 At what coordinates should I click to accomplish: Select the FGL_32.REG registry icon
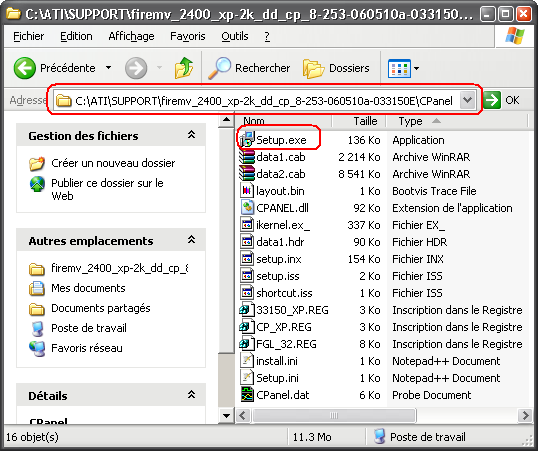pyautogui.click(x=247, y=344)
